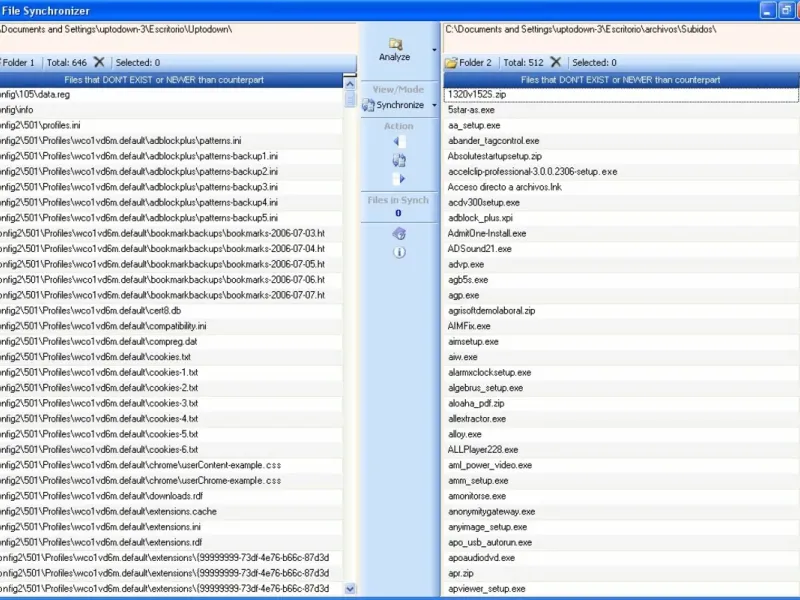Click the copy-to-left arrow action icon
The height and width of the screenshot is (600, 800).
[x=398, y=142]
